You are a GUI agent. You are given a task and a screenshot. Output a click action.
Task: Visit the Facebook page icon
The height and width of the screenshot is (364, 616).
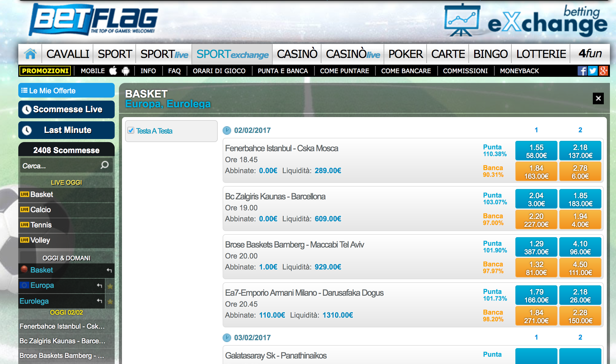pyautogui.click(x=582, y=71)
